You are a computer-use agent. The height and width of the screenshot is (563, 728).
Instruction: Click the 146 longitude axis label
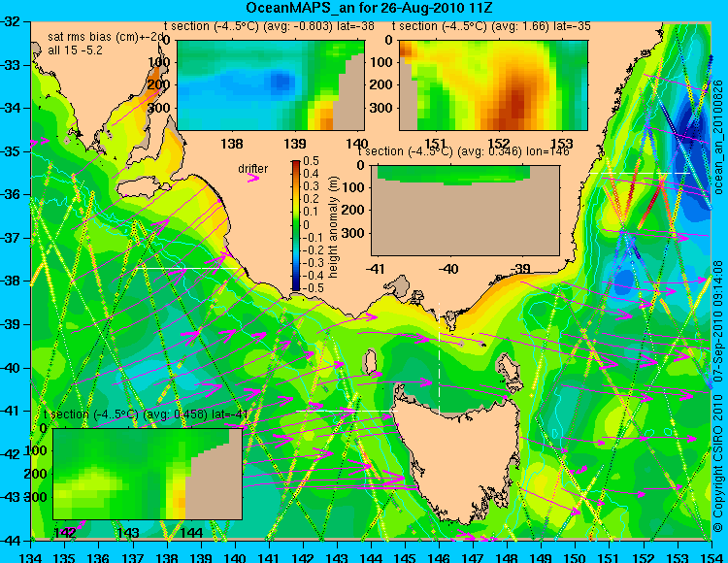[x=439, y=557]
